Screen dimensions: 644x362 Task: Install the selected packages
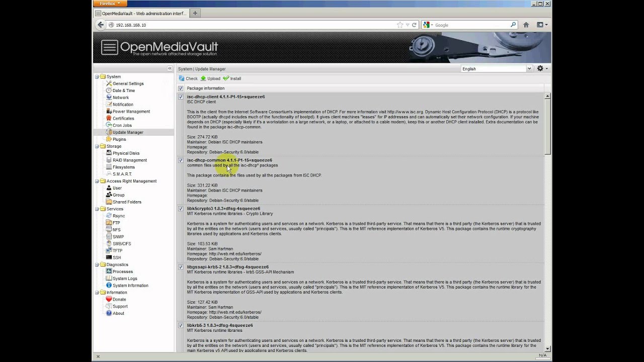[232, 78]
